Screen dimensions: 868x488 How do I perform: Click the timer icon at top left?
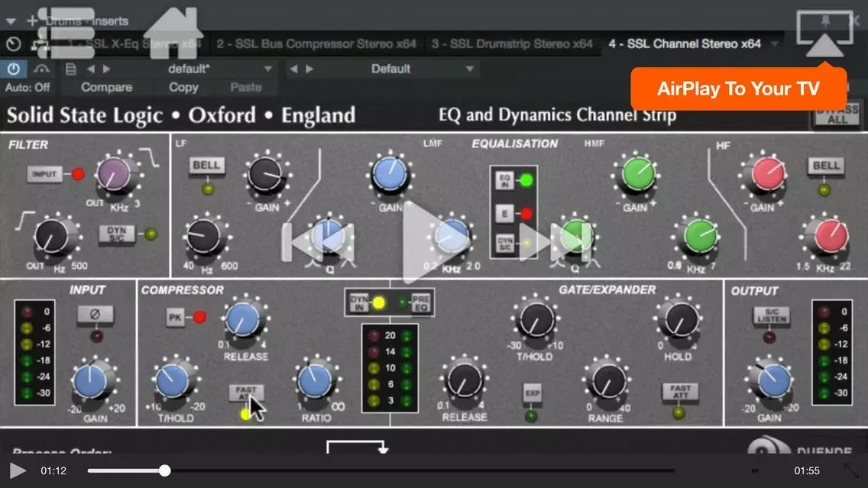click(x=13, y=44)
